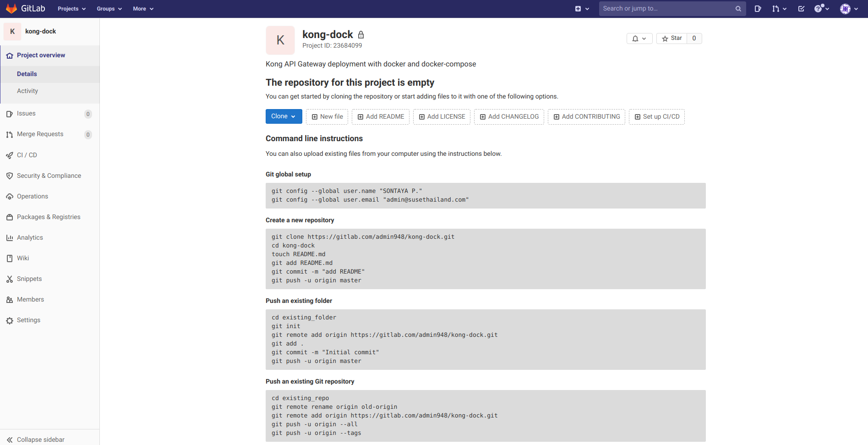The image size is (868, 445).
Task: Open the Help question mark menu
Action: pos(819,8)
